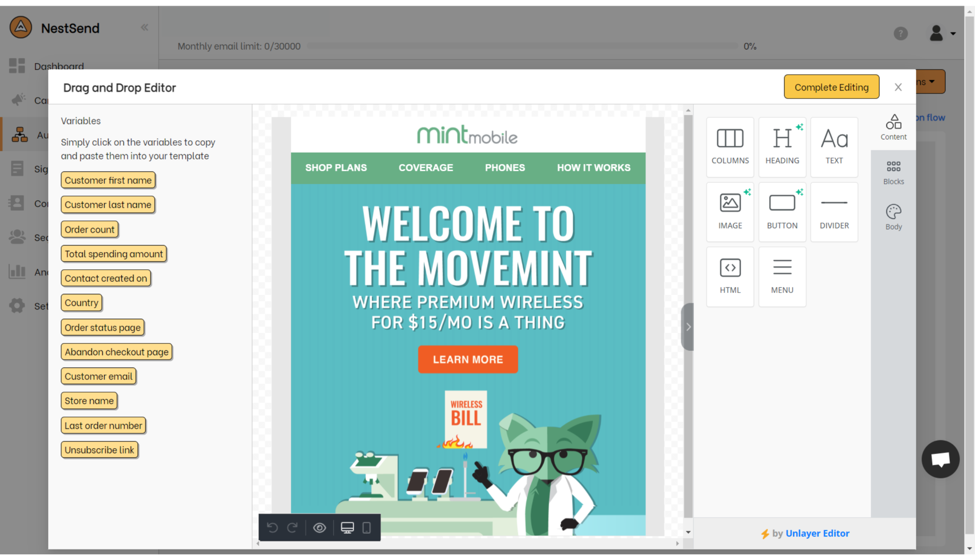Click the Complete Editing button
Screen dimensions: 975x560
(831, 87)
